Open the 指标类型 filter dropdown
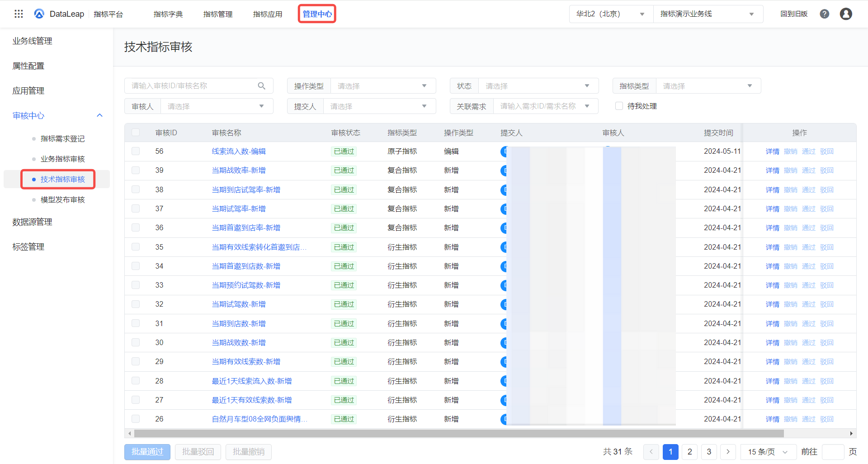This screenshot has width=868, height=464. 708,86
